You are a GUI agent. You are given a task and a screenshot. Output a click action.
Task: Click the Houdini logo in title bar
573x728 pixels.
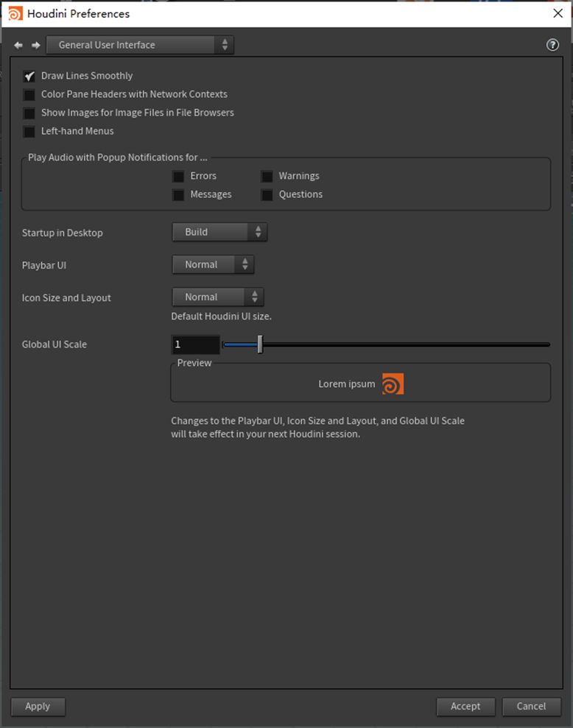tap(15, 13)
